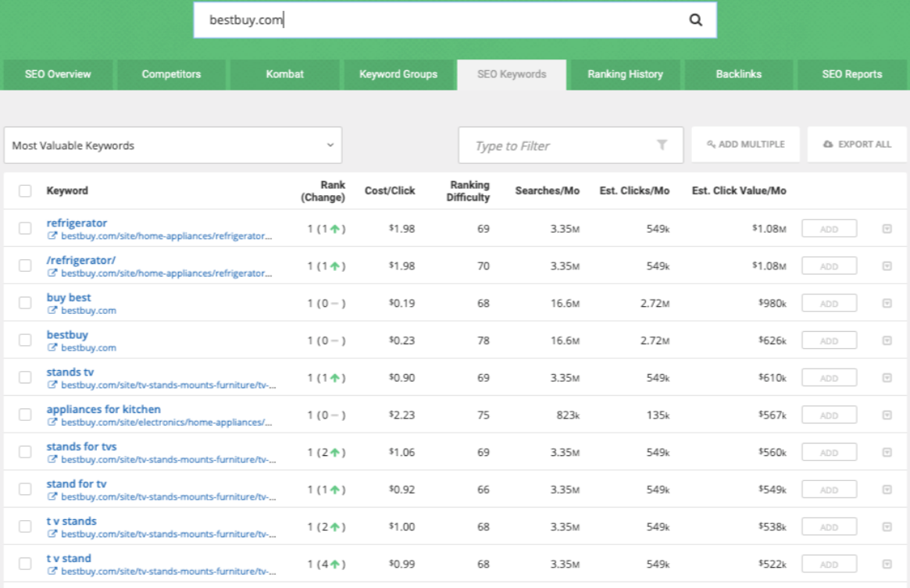Open external link icon for appliances for kitchen
Screen dimensions: 910x588
[x=52, y=422]
